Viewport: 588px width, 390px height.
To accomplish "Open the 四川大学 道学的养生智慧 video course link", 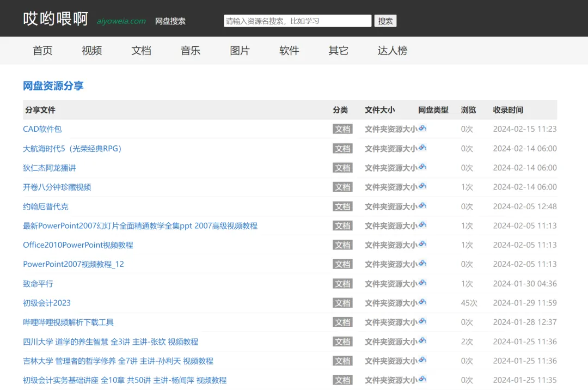I will [x=111, y=342].
